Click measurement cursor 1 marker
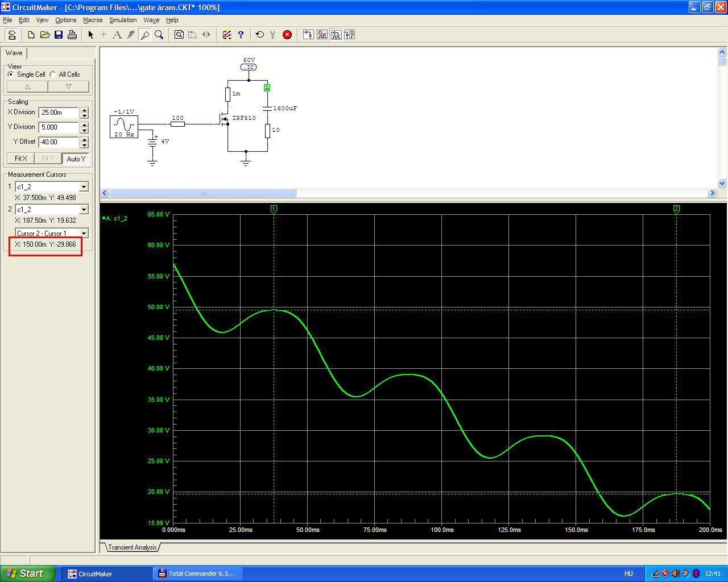This screenshot has width=728, height=582. coord(274,209)
